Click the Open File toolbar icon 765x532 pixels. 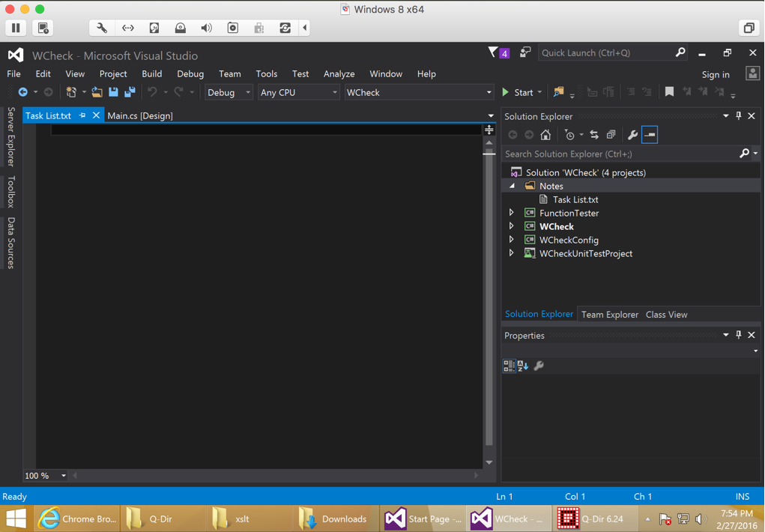click(x=97, y=92)
